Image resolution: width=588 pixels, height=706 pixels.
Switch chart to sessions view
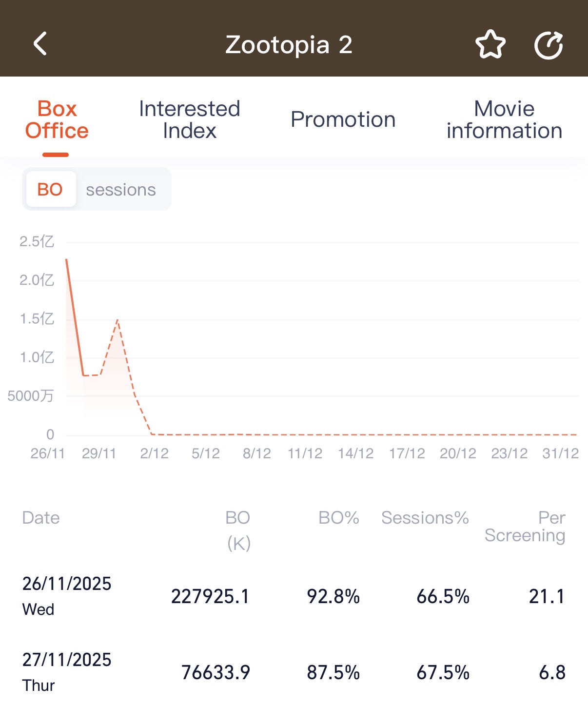coord(120,189)
